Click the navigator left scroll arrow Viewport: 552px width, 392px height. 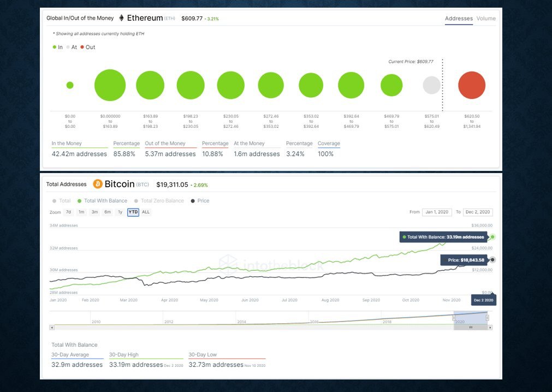(x=52, y=328)
